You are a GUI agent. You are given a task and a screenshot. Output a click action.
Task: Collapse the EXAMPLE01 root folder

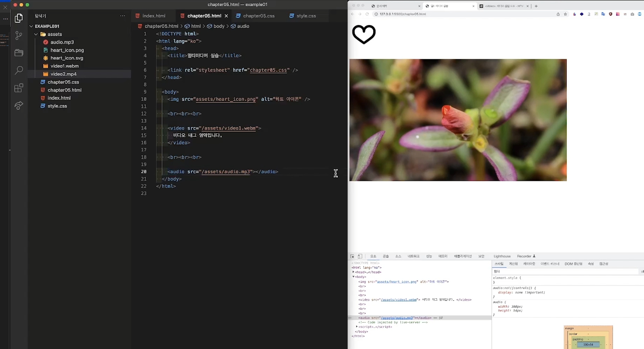point(31,26)
